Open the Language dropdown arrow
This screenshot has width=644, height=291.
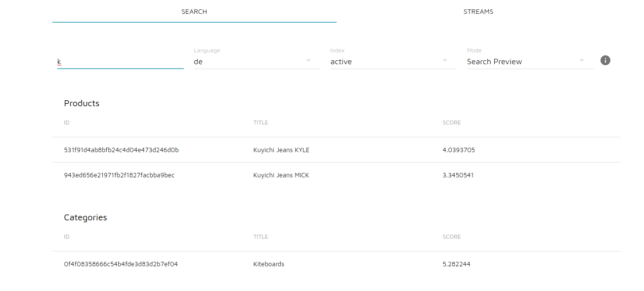308,60
